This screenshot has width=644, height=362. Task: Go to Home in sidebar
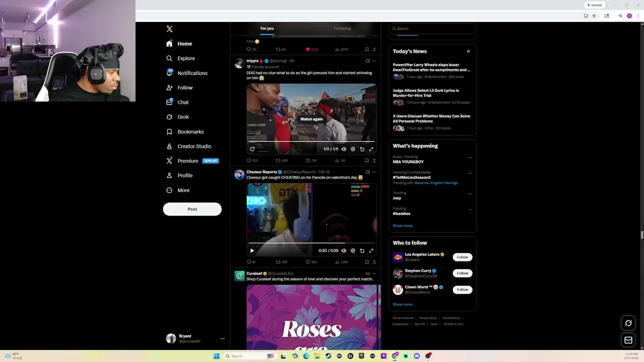pyautogui.click(x=179, y=44)
